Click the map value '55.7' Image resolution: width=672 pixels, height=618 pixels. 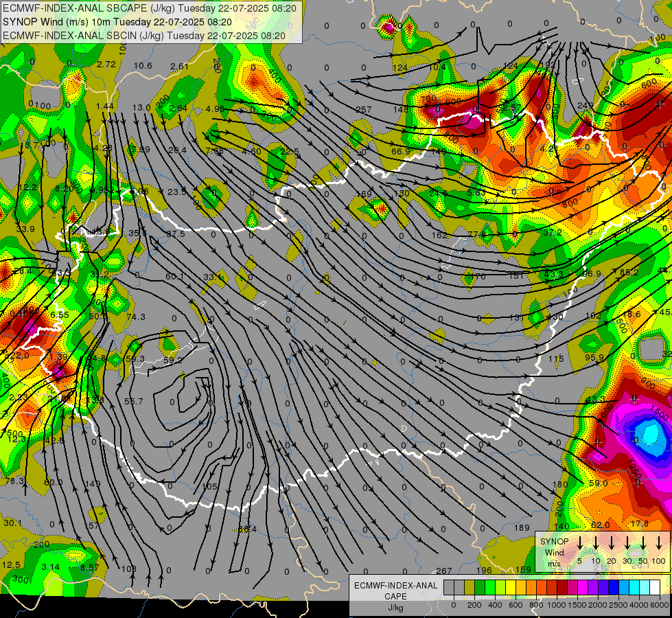(134, 402)
